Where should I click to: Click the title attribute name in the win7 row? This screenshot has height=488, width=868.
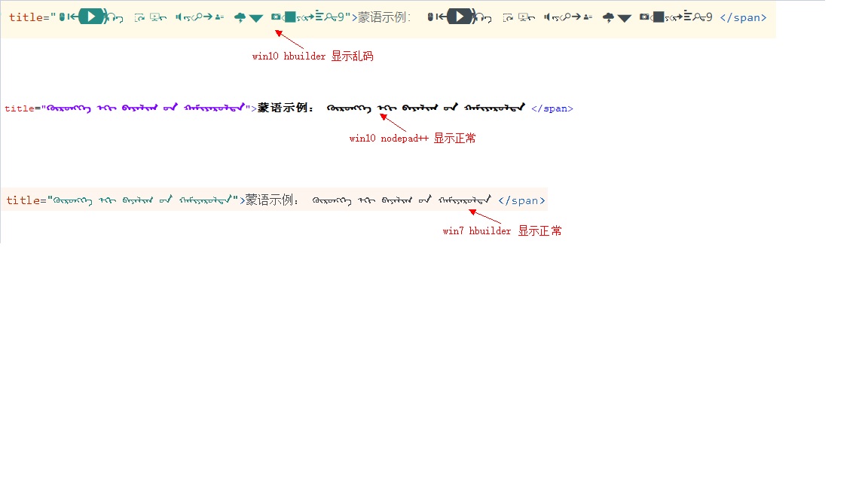pyautogui.click(x=22, y=200)
